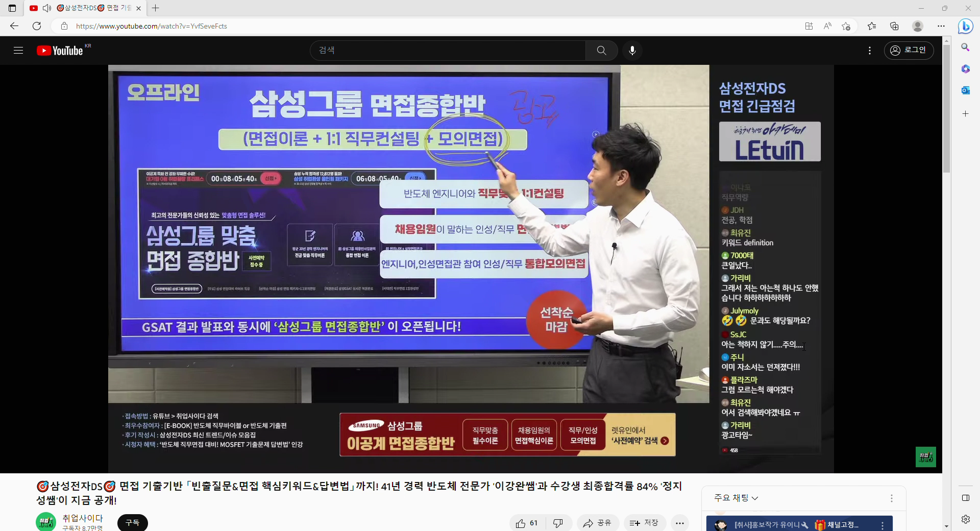Open Edge Collections
980x531 pixels.
894,26
